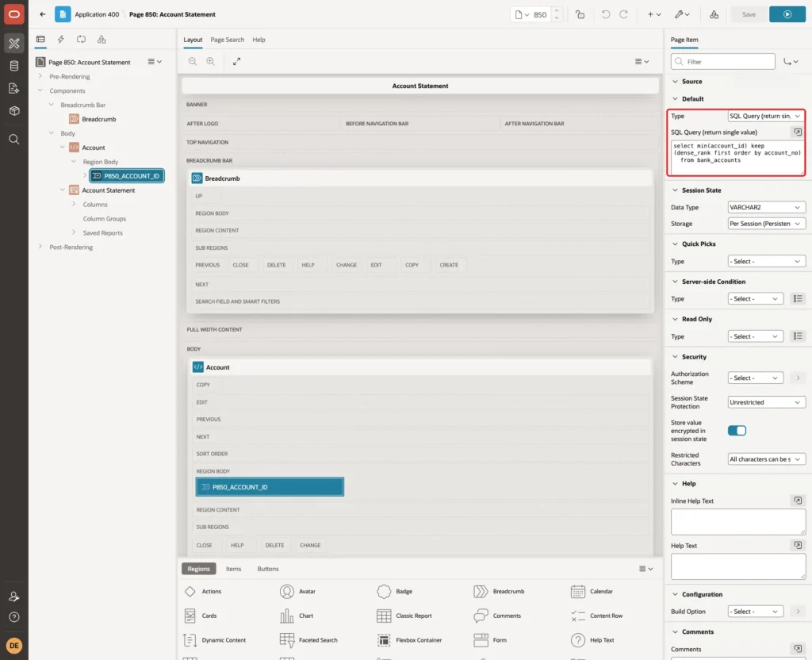Toggle Store value encrypted in session state
The width and height of the screenshot is (812, 660).
click(x=737, y=431)
